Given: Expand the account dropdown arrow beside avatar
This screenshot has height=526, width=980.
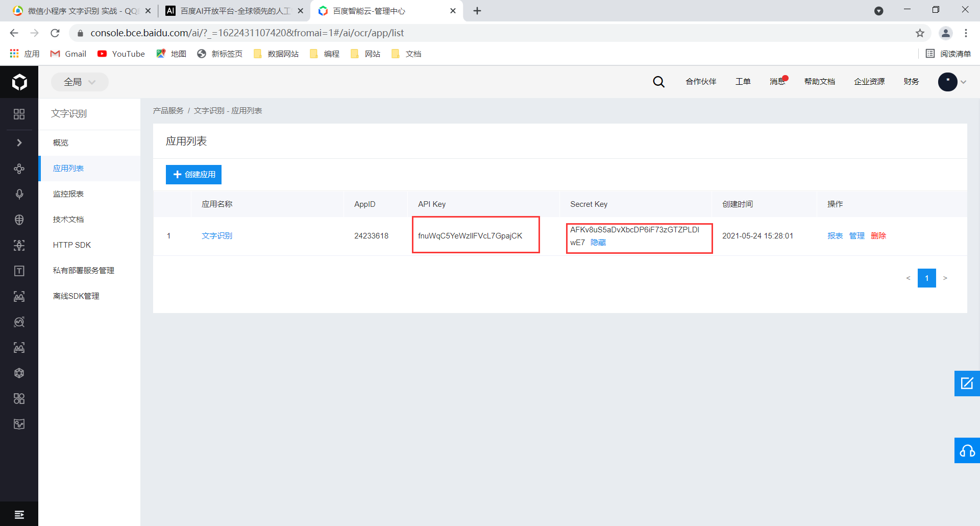Looking at the screenshot, I should coord(964,82).
